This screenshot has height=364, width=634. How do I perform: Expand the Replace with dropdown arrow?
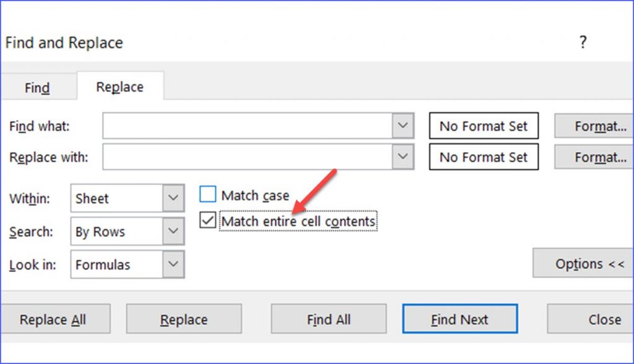click(403, 157)
